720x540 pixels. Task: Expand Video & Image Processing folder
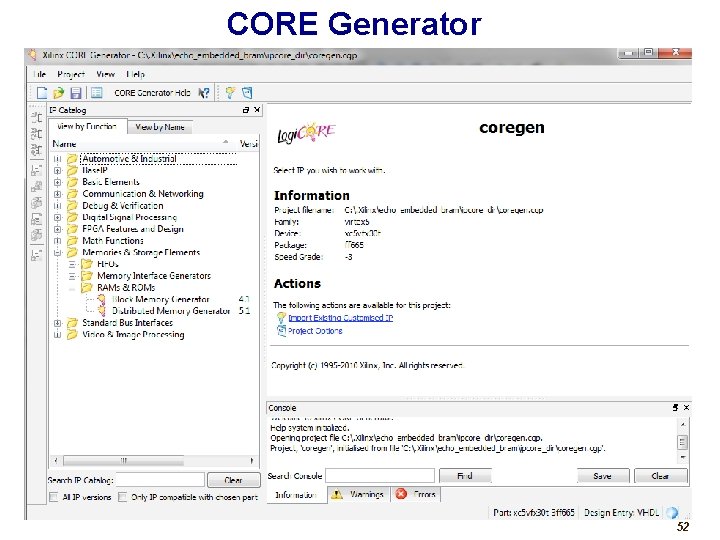pyautogui.click(x=57, y=335)
